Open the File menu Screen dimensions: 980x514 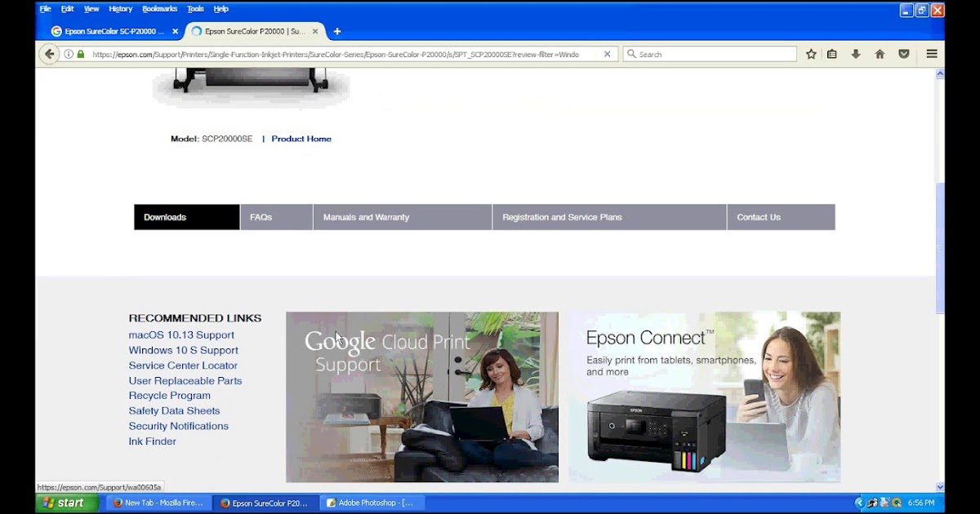click(x=45, y=9)
